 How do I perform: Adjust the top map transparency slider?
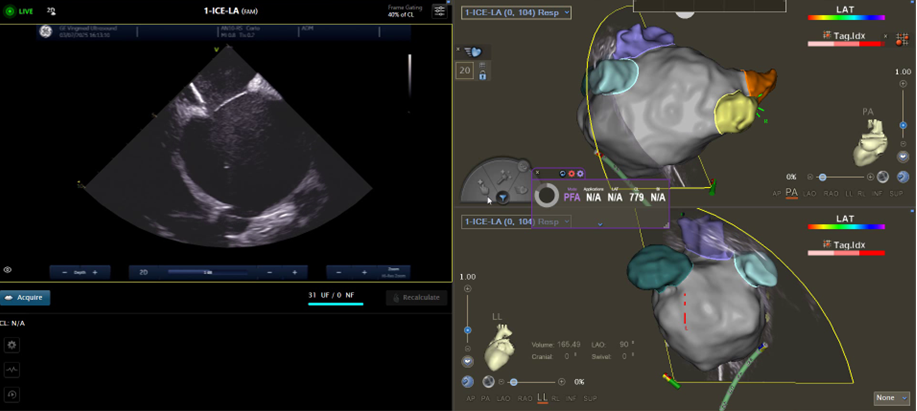tap(823, 176)
